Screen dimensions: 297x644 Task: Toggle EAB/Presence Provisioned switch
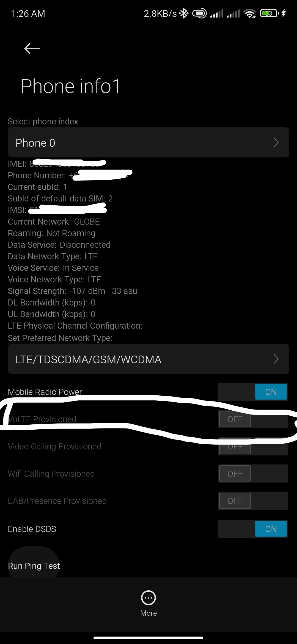tap(253, 501)
